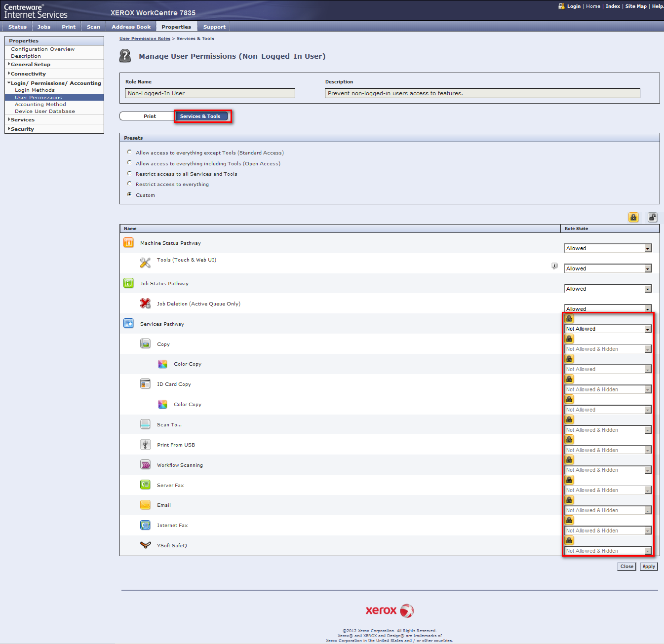Select the Standard Access preset radio button
This screenshot has height=644, width=664.
pos(129,152)
